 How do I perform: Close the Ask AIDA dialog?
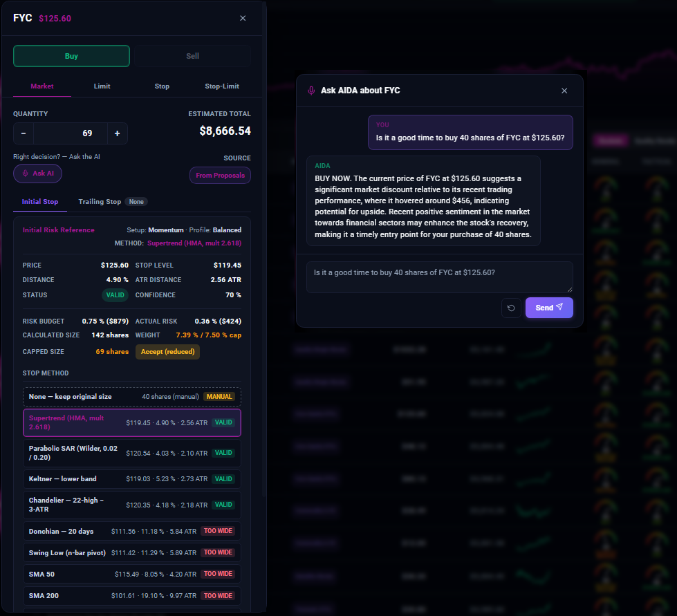pos(564,91)
